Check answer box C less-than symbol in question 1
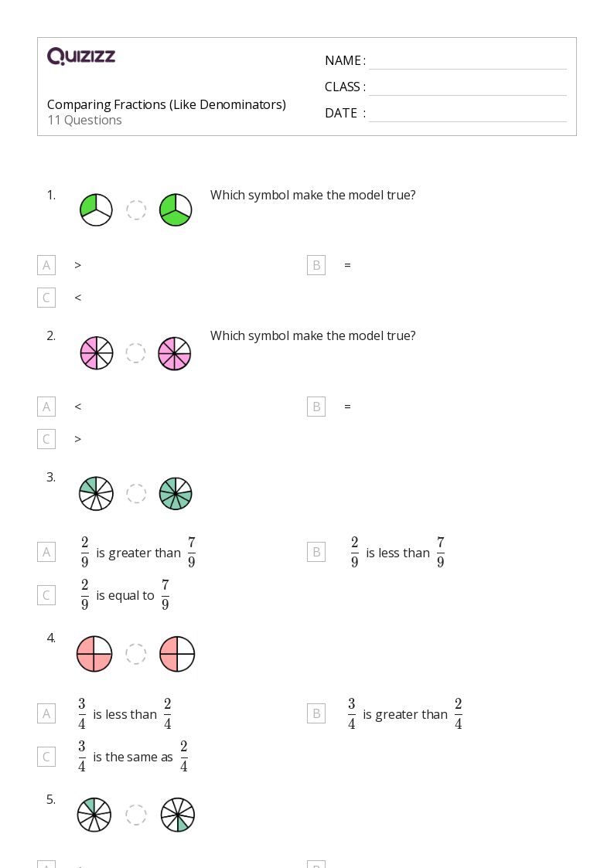The image size is (614, 868). coord(46,298)
